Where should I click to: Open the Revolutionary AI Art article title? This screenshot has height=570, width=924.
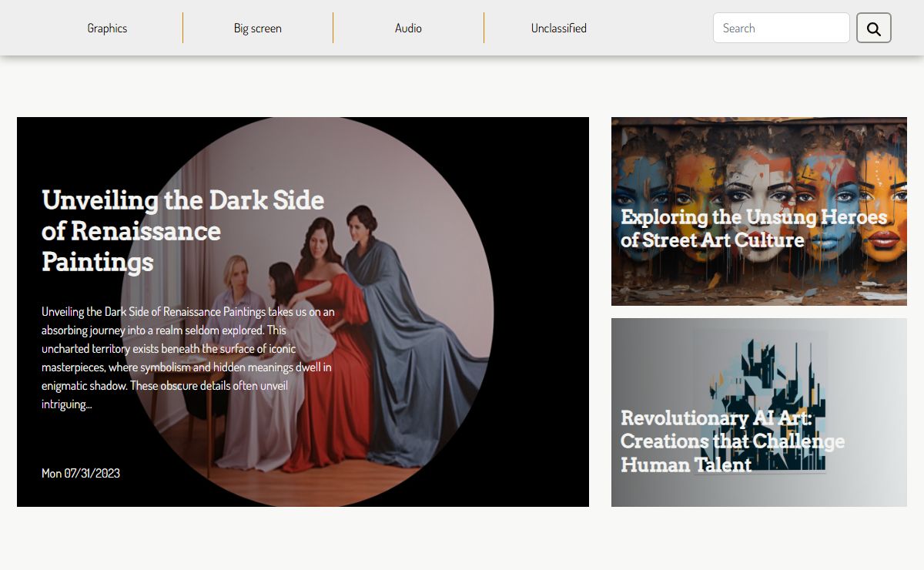pyautogui.click(x=732, y=441)
